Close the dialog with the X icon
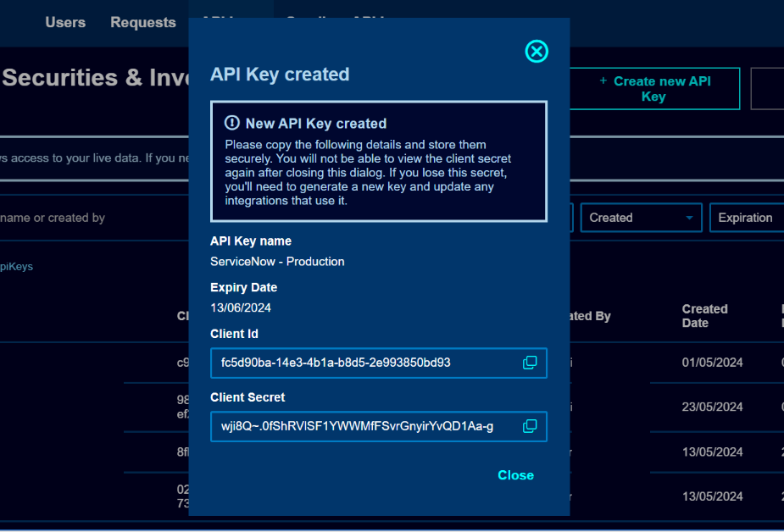Screen dimensions: 784x532 [x=537, y=52]
